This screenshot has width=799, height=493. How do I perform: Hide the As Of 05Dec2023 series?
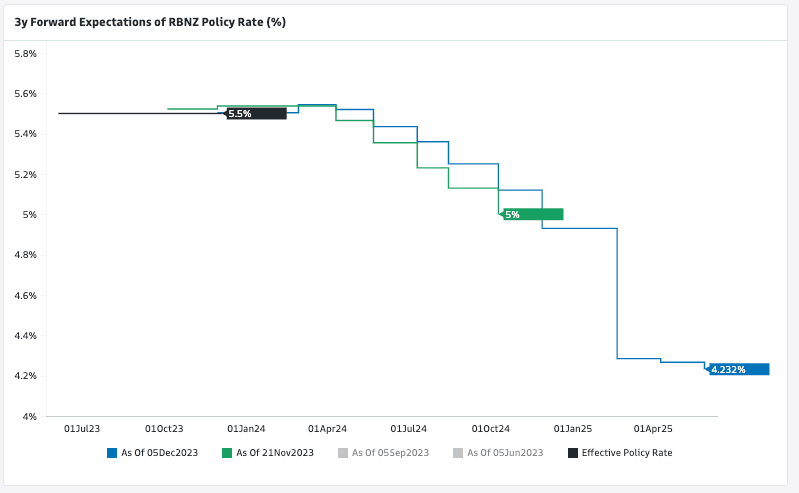pos(159,453)
